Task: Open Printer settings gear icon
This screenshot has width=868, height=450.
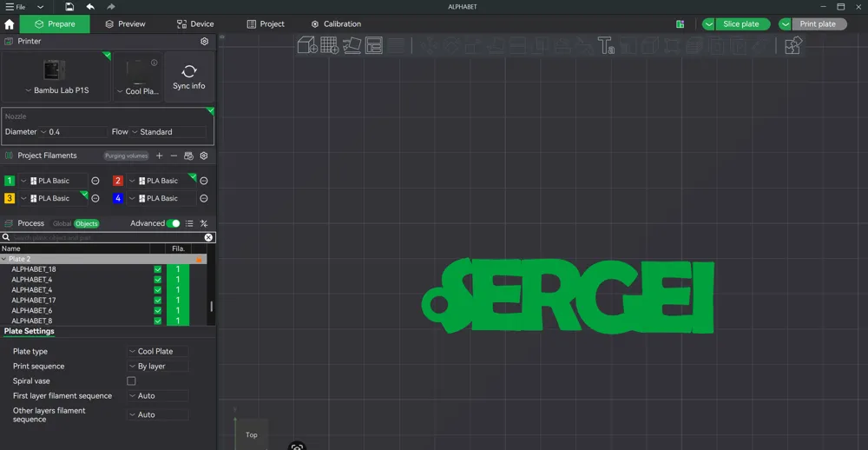Action: pyautogui.click(x=204, y=42)
